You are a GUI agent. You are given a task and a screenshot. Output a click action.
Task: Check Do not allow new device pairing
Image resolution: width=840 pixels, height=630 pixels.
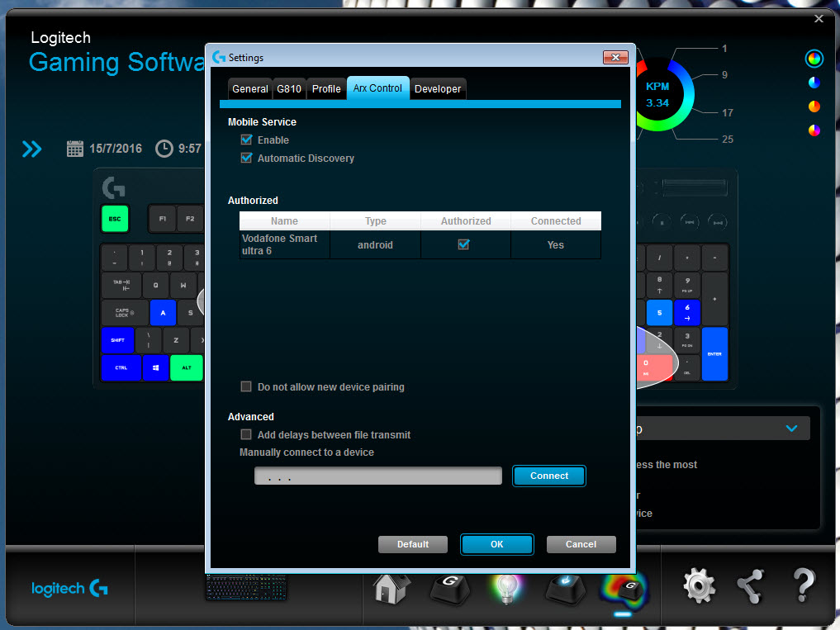coord(246,386)
